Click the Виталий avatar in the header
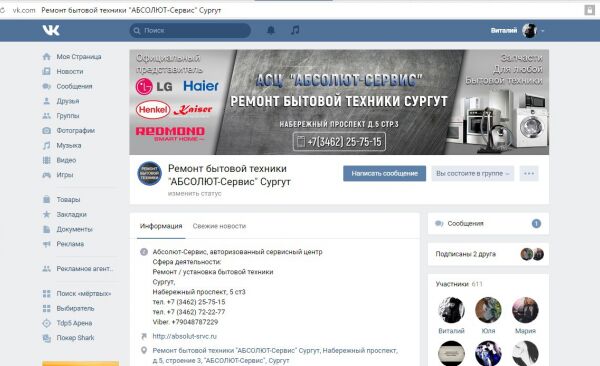The image size is (600, 366). (x=530, y=31)
